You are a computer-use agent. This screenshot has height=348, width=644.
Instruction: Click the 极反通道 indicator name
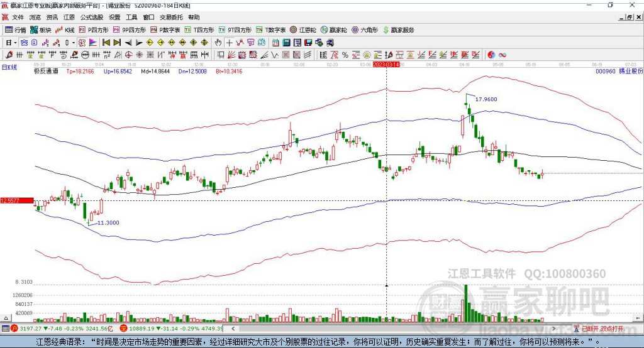[x=46, y=72]
